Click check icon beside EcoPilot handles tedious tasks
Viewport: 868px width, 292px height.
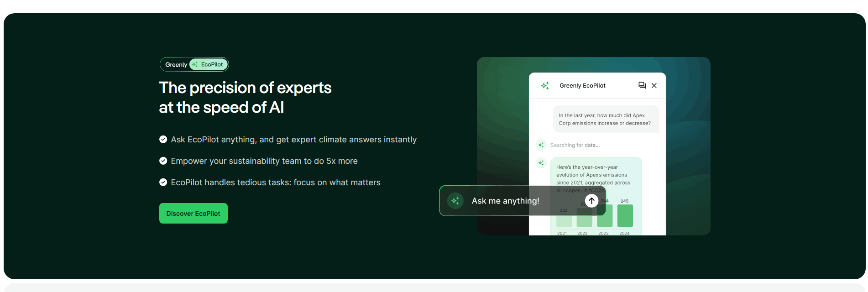pyautogui.click(x=163, y=182)
